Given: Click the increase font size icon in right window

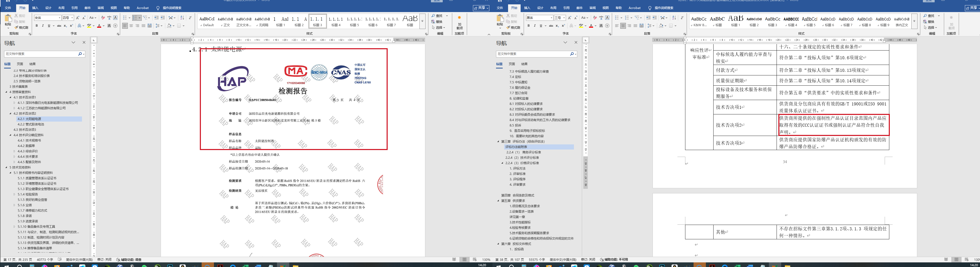Looking at the screenshot, I should point(570,18).
